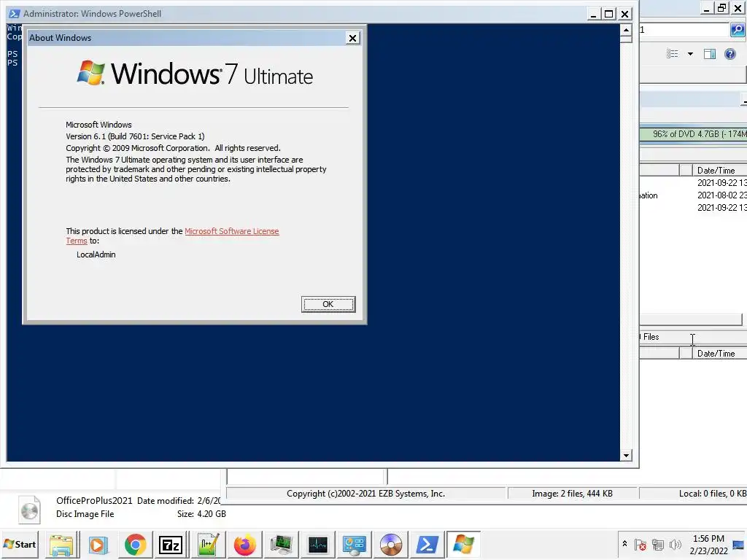Viewport: 747px width, 560px height.
Task: Click the PowerShell window title bar icon
Action: pos(15,13)
